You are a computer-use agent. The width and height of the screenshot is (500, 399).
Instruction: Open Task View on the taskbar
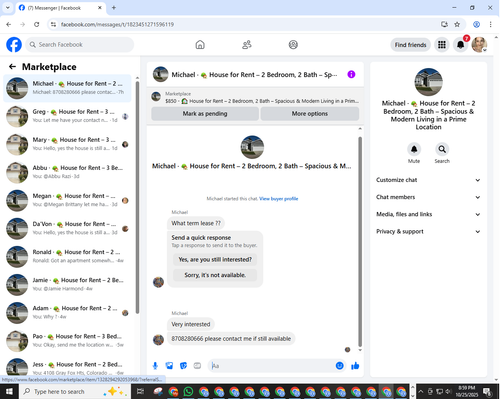[140, 391]
